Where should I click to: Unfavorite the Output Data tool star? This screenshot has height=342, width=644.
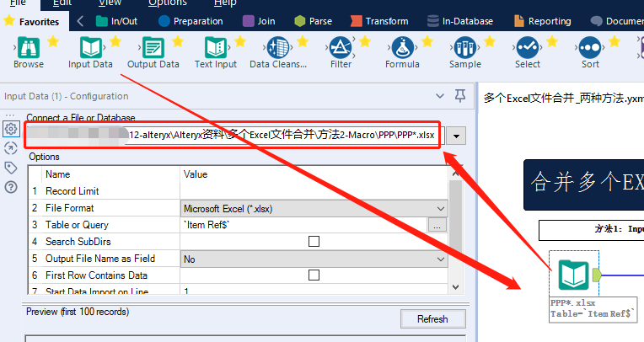pos(178,41)
